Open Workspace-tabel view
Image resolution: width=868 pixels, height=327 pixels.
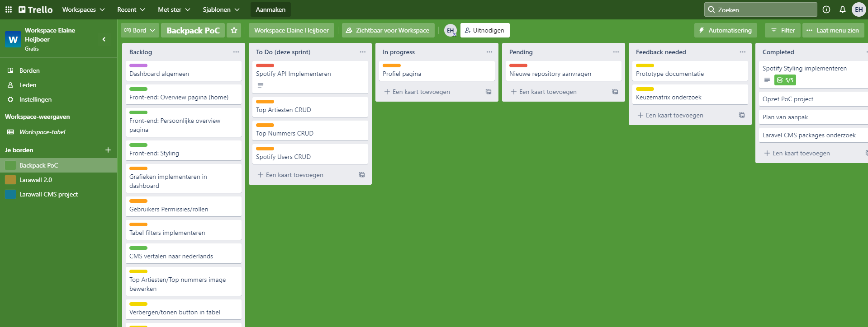[58, 132]
